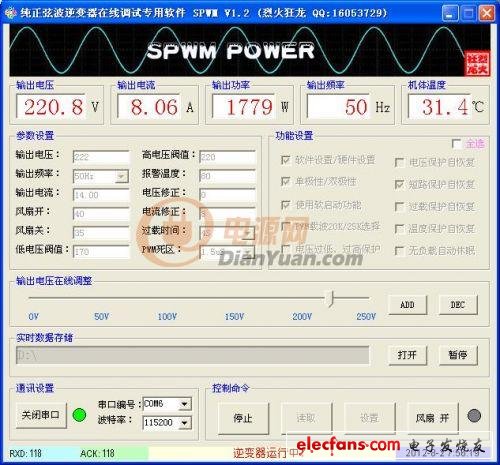Toggle 无负载自动休眠 checkbox
Viewport: 500px width, 465px height.
399,251
